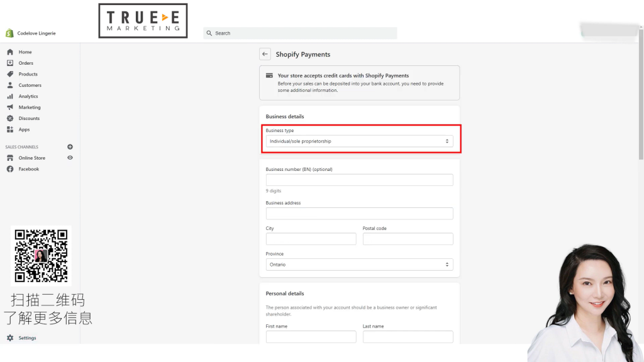Open Analytics in the sidebar

pyautogui.click(x=28, y=96)
